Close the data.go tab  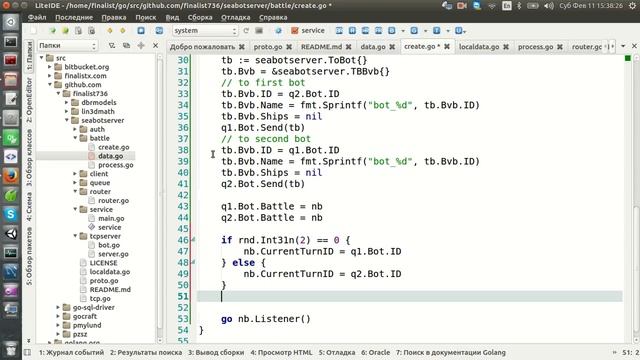392,47
